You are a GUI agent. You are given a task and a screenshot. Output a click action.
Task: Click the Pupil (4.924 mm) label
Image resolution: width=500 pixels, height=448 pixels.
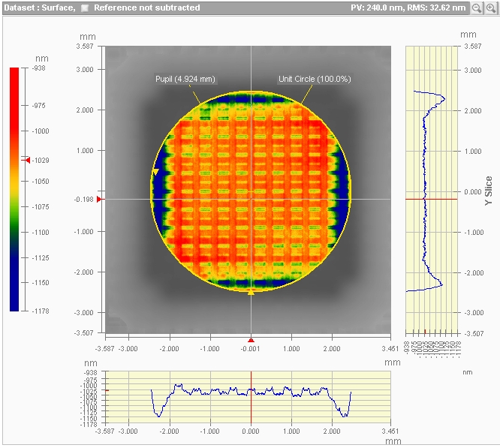185,79
